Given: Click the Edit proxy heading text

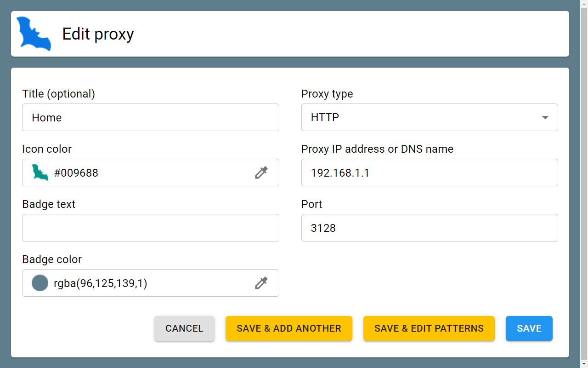Looking at the screenshot, I should click(x=98, y=34).
